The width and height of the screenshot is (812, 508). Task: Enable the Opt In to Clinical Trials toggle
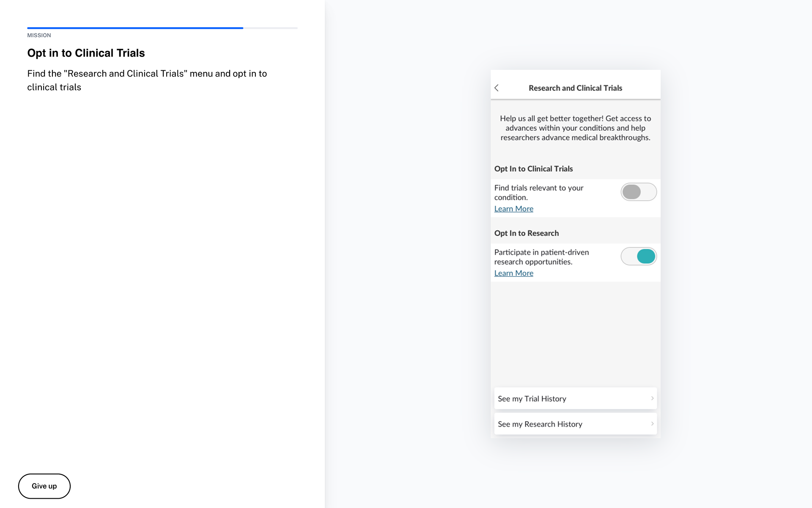[x=638, y=192]
